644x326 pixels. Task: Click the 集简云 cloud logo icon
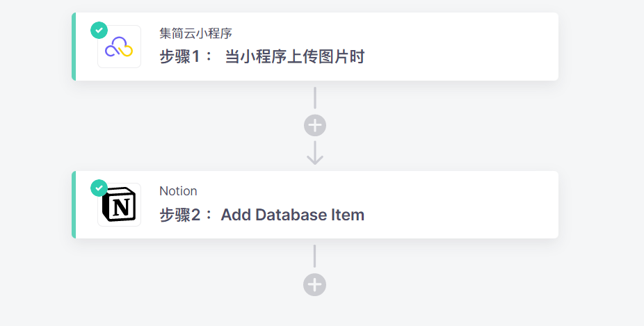tap(119, 47)
